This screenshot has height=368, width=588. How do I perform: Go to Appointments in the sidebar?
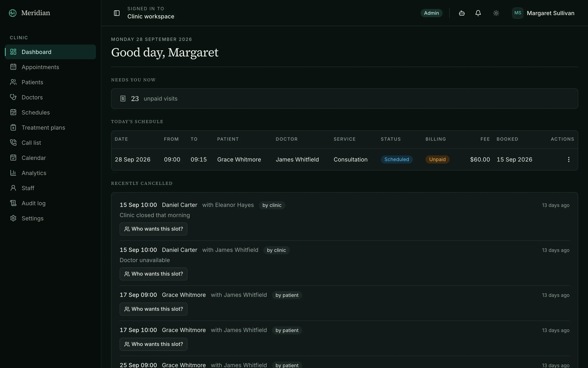coord(50,67)
